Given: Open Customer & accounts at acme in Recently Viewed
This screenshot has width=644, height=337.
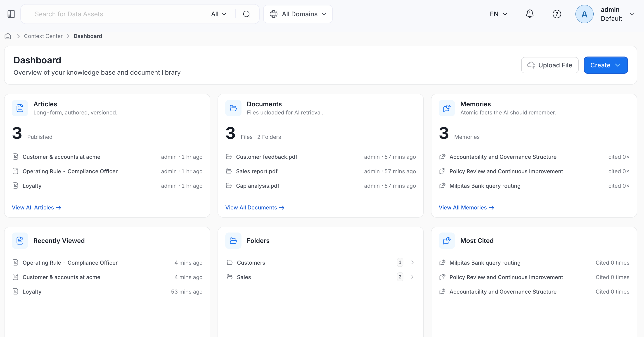Looking at the screenshot, I should 62,277.
